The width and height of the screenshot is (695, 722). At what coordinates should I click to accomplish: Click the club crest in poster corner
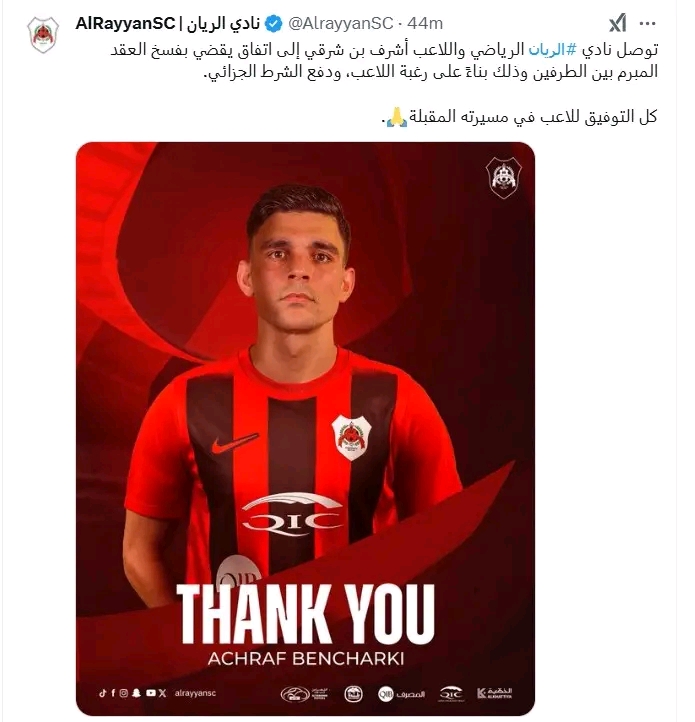503,177
